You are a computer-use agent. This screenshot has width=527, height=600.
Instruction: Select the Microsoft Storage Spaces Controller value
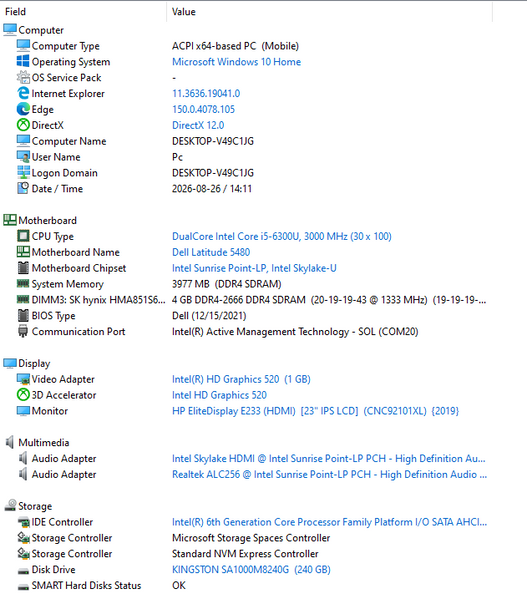tap(251, 538)
